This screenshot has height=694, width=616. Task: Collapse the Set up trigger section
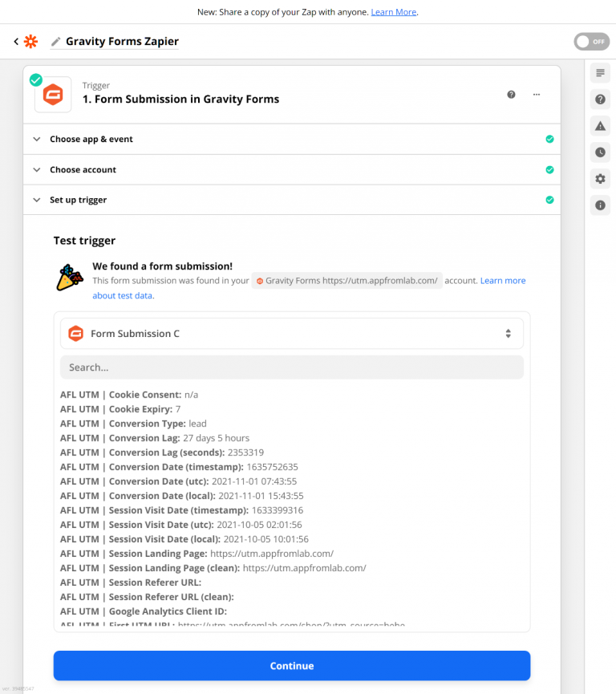click(x=36, y=200)
